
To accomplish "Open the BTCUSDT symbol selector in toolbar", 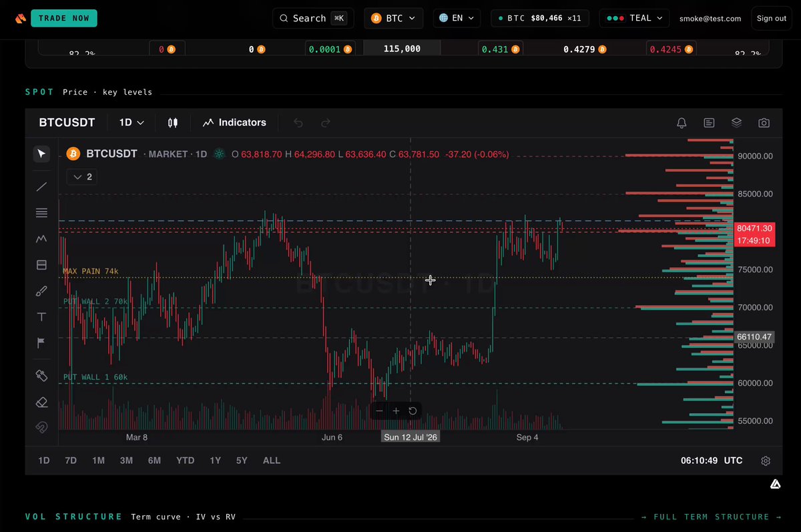I will 67,123.
